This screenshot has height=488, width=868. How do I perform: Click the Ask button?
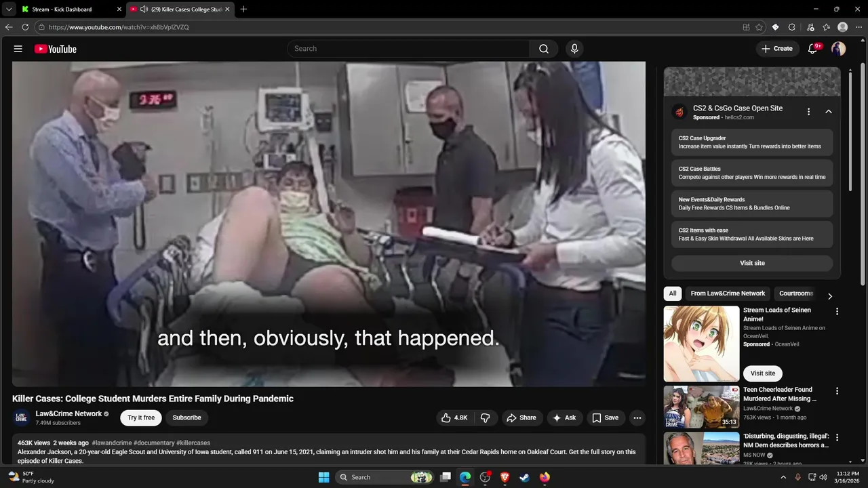[564, 418]
